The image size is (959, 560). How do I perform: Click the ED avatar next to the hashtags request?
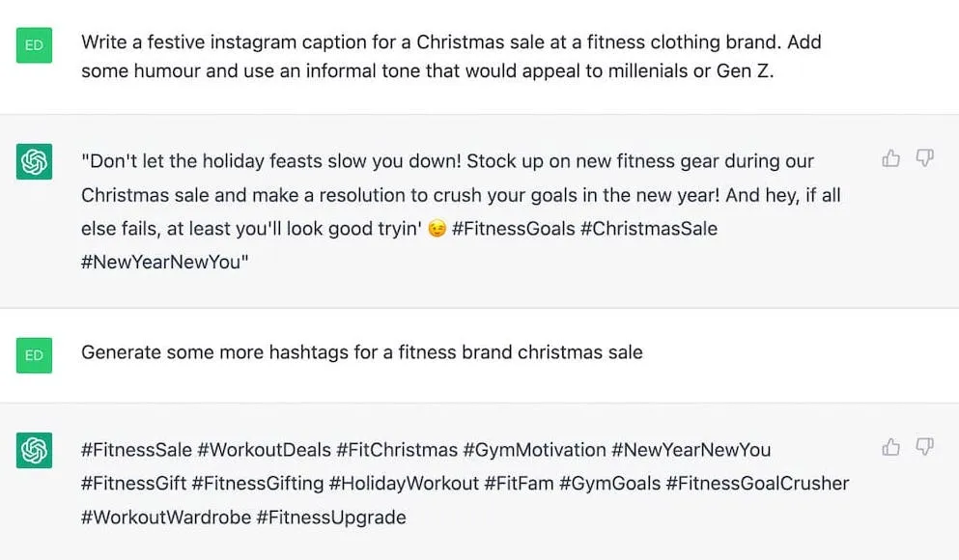tap(34, 355)
